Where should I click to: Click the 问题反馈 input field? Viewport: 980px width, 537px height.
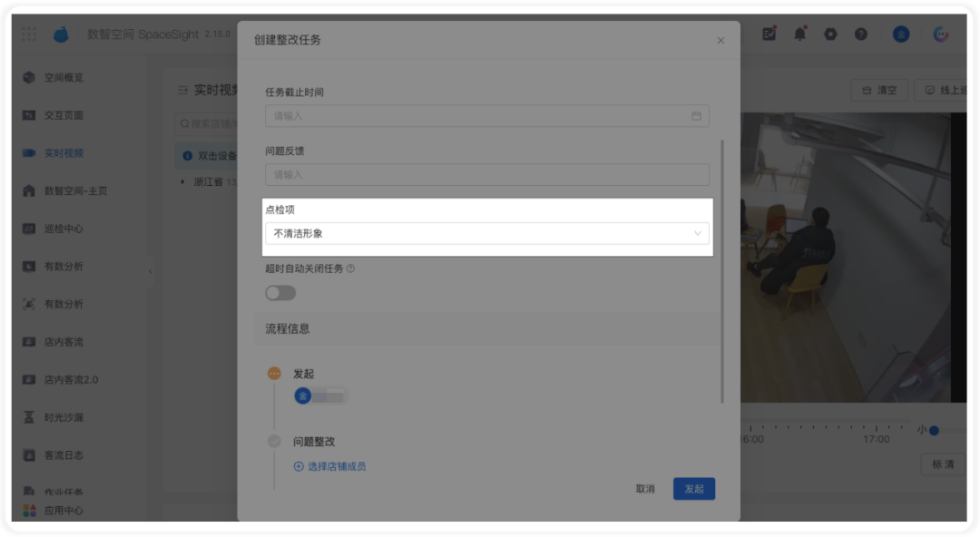click(x=487, y=174)
